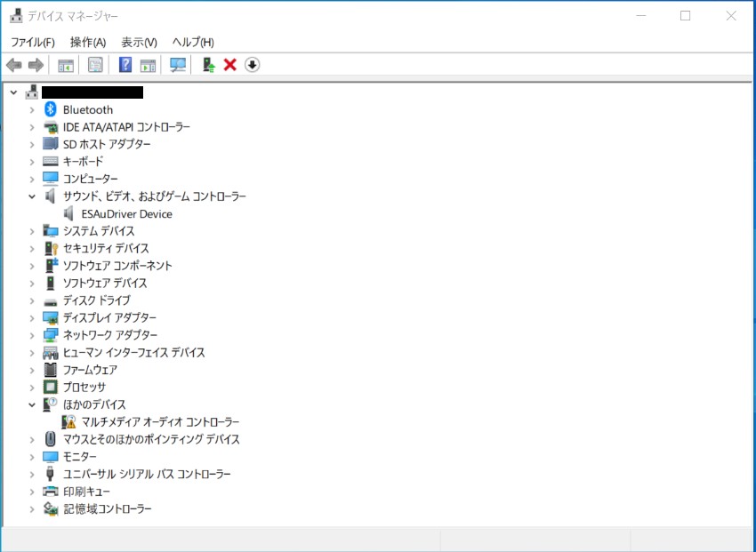Click Scan for hardware changes icon
The image size is (756, 552).
click(x=178, y=65)
